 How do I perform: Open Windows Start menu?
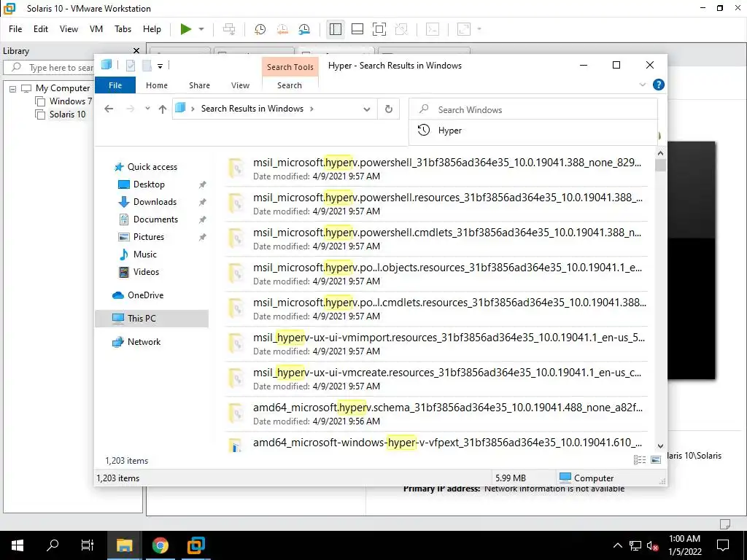click(x=18, y=545)
